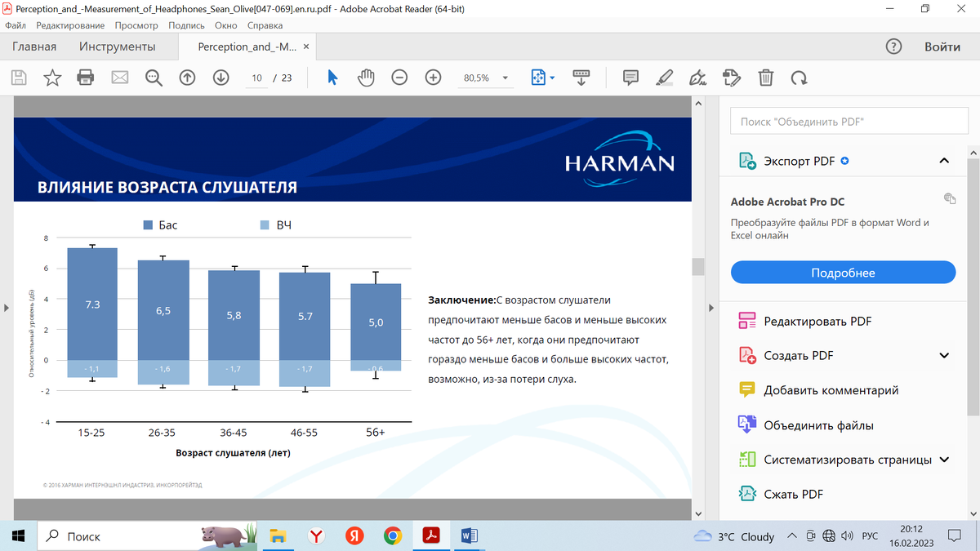Switch to the Инструменты tab
Viewport: 980px width, 551px height.
click(x=117, y=47)
